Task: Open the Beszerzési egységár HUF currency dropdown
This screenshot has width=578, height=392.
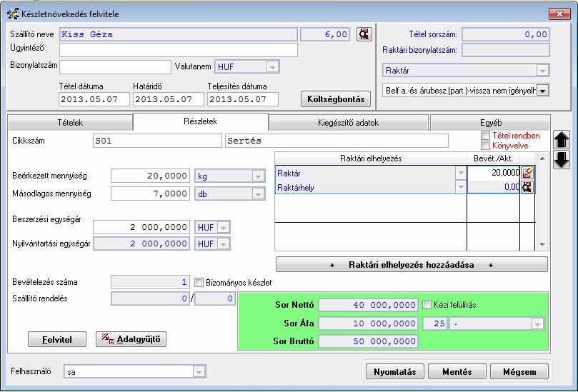Action: point(224,228)
